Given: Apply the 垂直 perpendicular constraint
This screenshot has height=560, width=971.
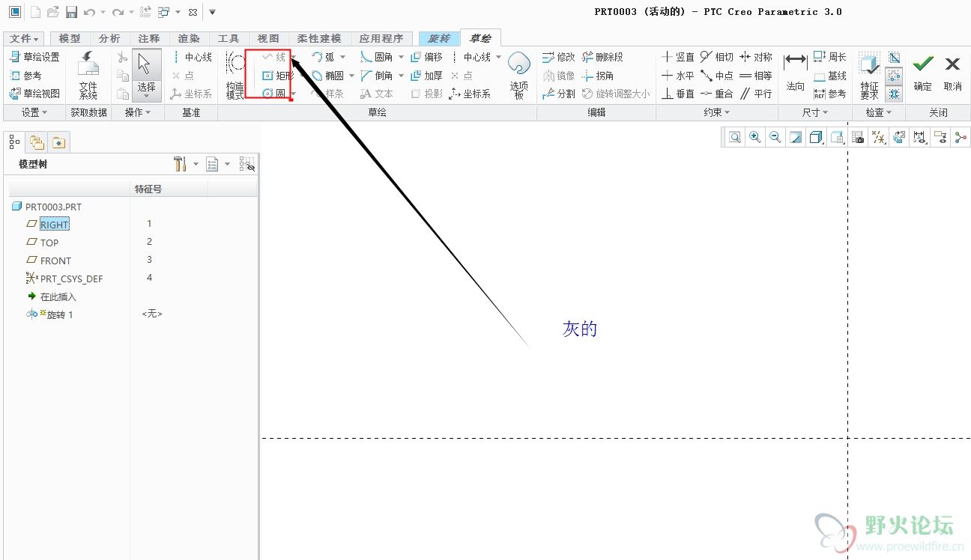Looking at the screenshot, I should coord(679,94).
